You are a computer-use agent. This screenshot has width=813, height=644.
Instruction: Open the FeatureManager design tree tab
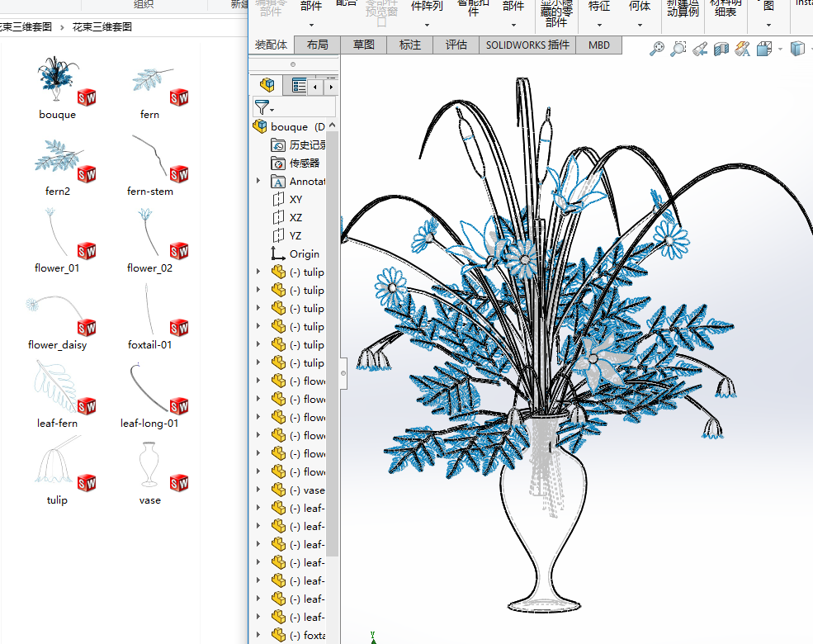[267, 85]
